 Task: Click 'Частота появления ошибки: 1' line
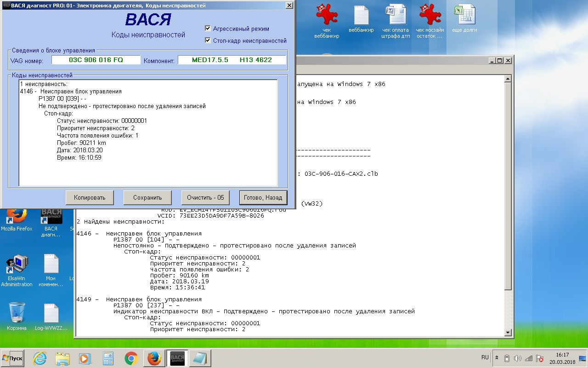pyautogui.click(x=97, y=136)
